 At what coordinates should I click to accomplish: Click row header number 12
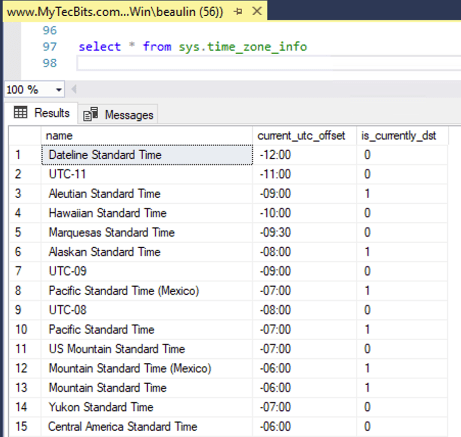pos(25,368)
